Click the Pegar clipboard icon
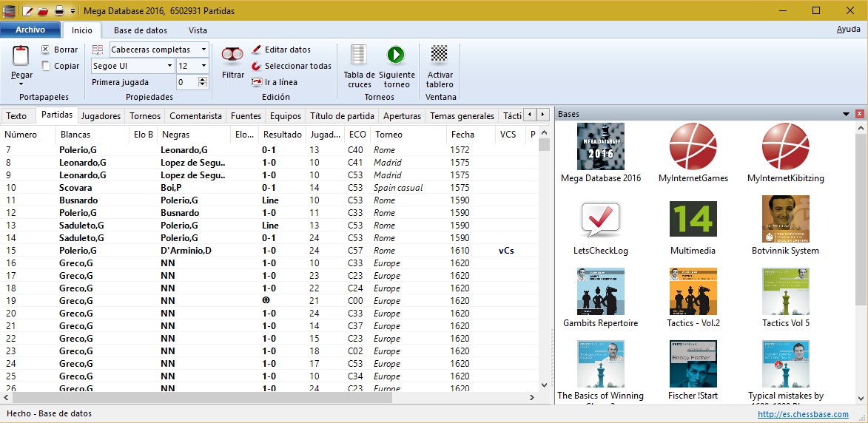 tap(21, 57)
